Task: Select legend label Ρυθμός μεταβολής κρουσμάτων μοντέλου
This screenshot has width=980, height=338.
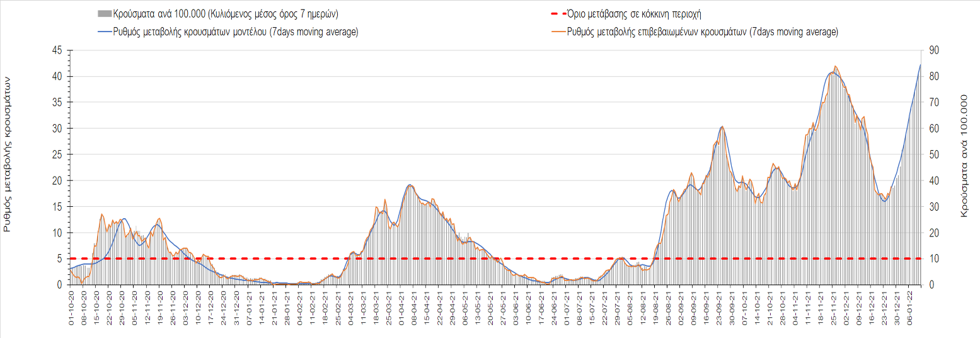Action: tap(236, 32)
